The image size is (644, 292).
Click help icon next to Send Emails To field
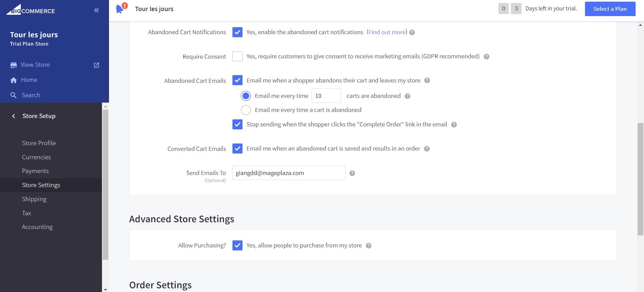pyautogui.click(x=352, y=173)
